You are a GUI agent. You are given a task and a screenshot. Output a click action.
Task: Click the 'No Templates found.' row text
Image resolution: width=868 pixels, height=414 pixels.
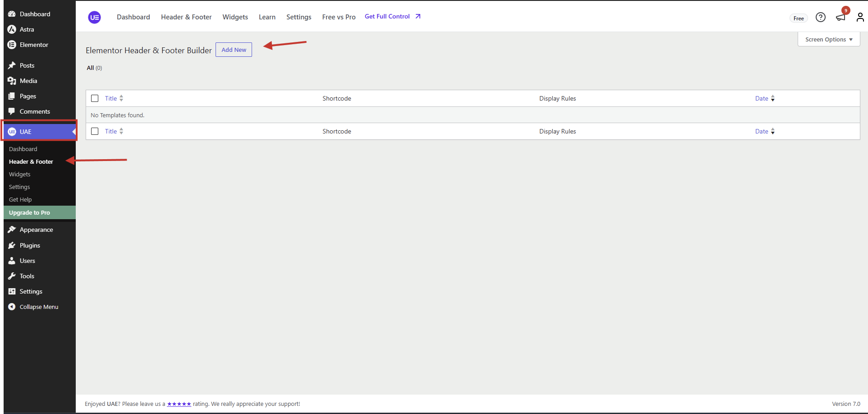(117, 115)
